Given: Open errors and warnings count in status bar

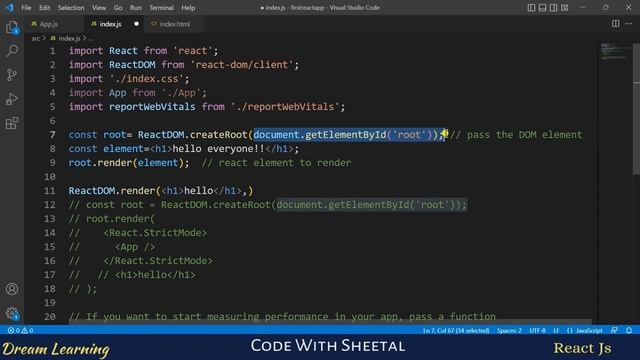Looking at the screenshot, I should 20,330.
